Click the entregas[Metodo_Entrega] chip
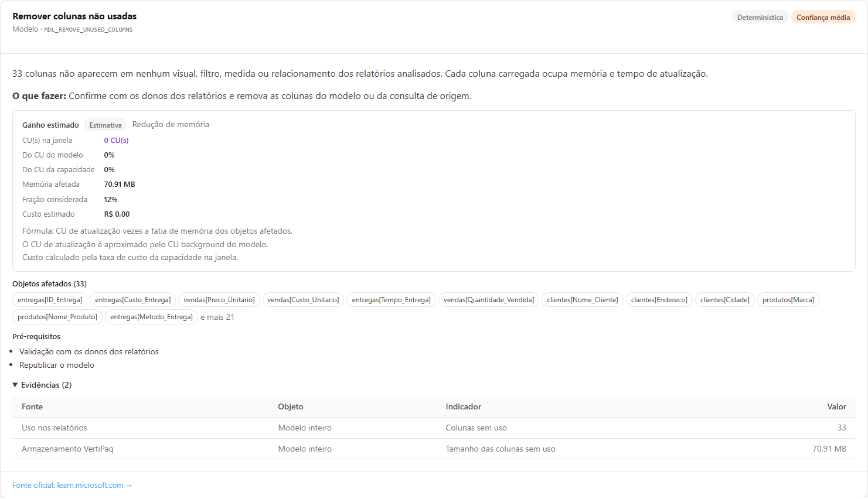Screen dimensions: 868x499 [151, 317]
